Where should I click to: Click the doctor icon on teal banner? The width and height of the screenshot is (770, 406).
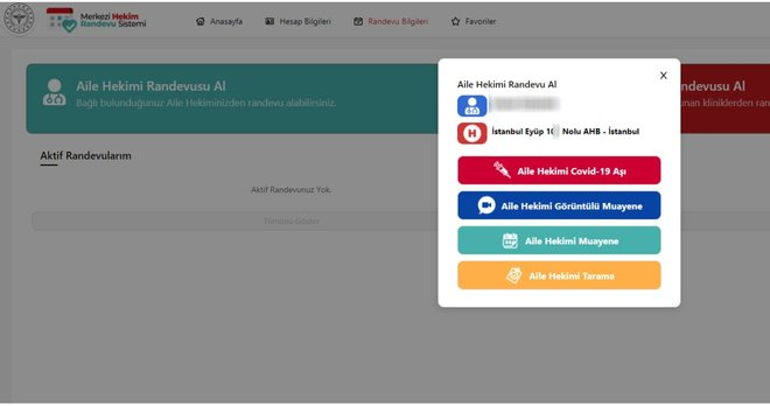[x=54, y=93]
